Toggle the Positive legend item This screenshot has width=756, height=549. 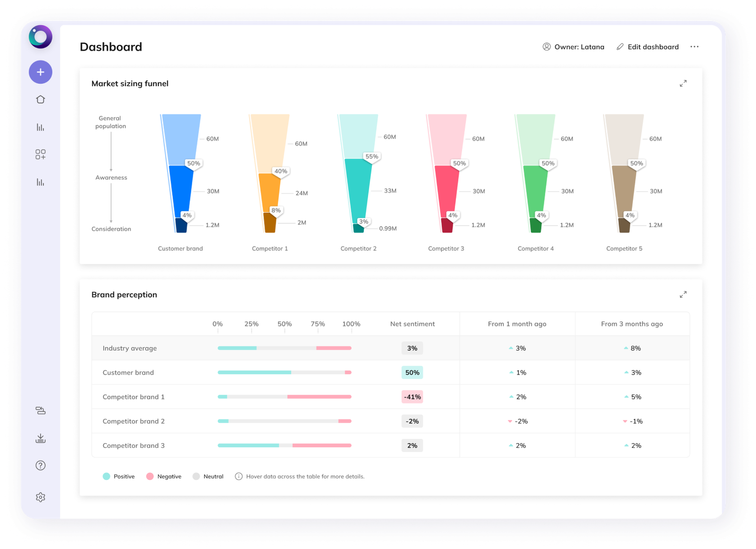[x=119, y=477]
